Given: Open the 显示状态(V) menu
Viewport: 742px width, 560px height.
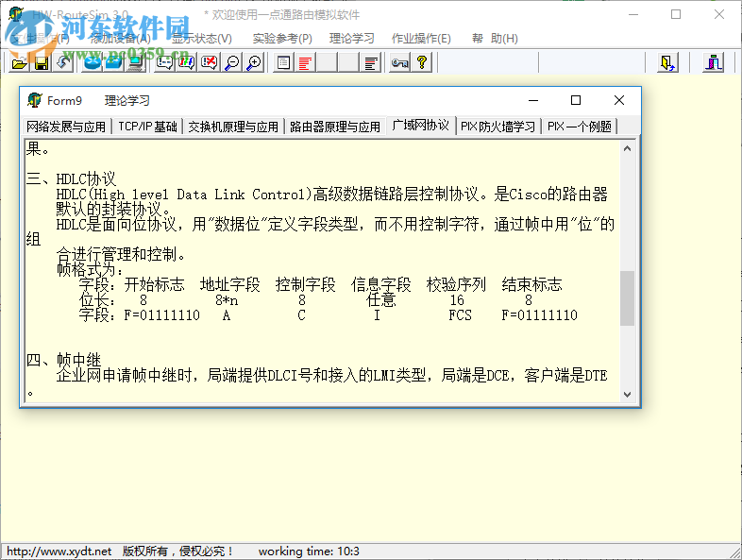Looking at the screenshot, I should point(202,39).
